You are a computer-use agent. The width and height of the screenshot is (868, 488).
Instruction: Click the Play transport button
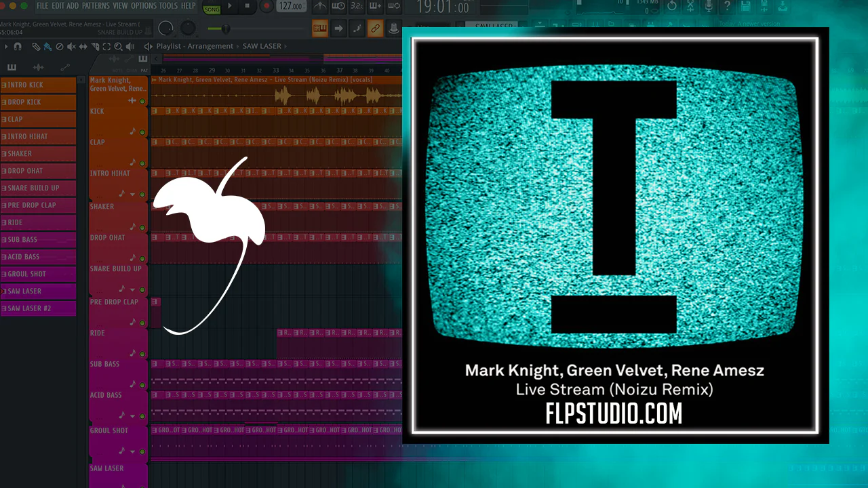pos(230,6)
